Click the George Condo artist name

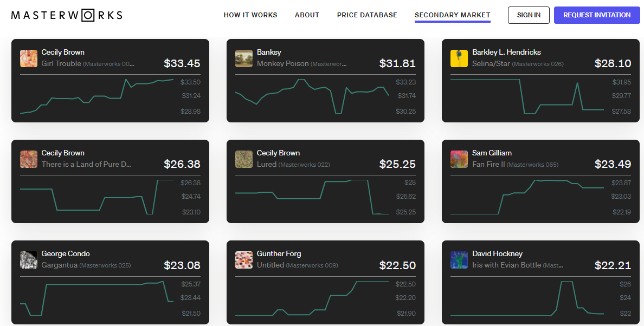point(66,254)
